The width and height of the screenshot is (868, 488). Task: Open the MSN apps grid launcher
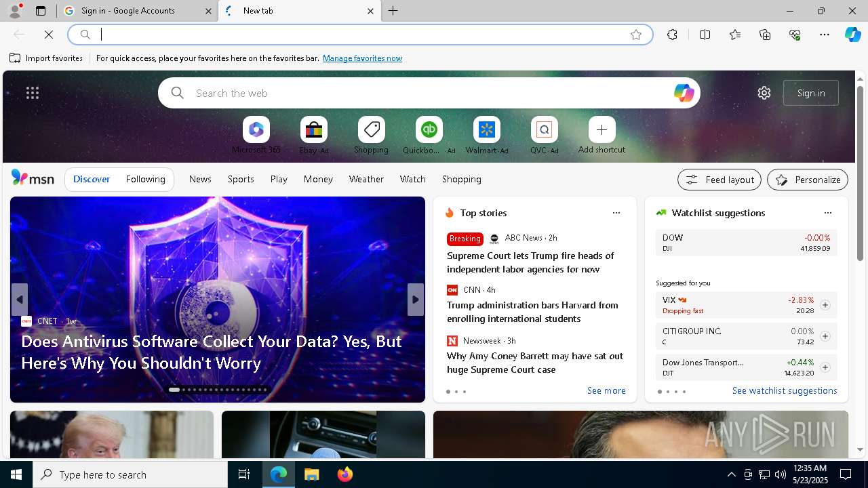click(x=33, y=93)
